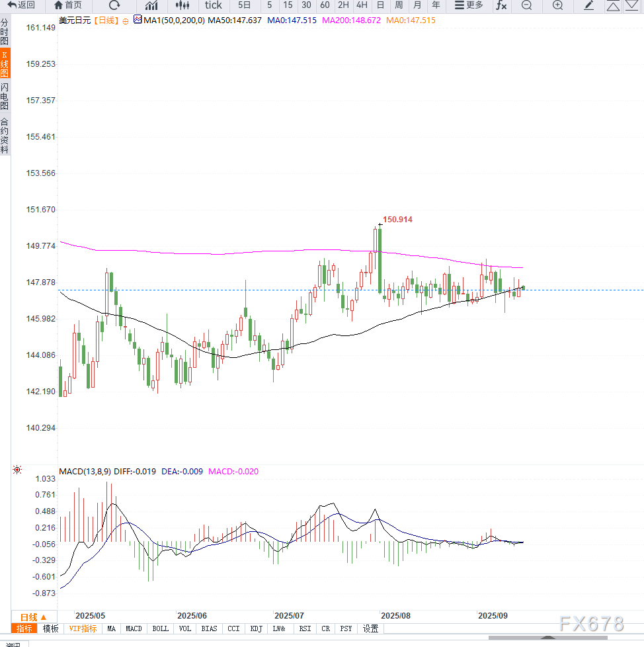Click the orange crosshair next to 日线
This screenshot has width=644, height=647.
point(125,21)
